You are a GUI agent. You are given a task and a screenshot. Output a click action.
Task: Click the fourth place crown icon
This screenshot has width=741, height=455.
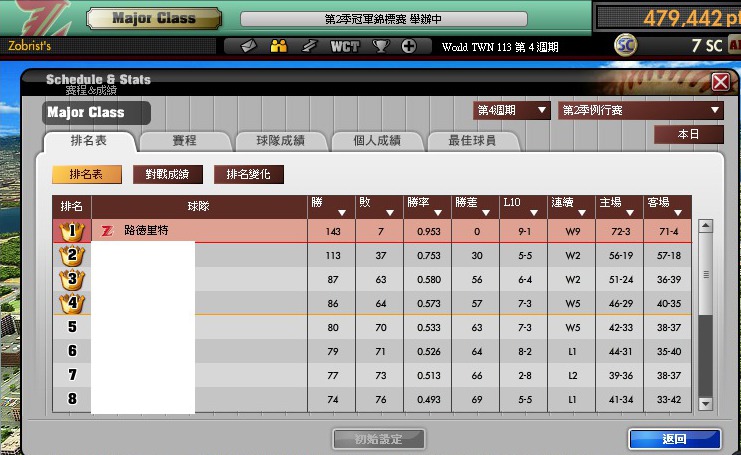[72, 303]
